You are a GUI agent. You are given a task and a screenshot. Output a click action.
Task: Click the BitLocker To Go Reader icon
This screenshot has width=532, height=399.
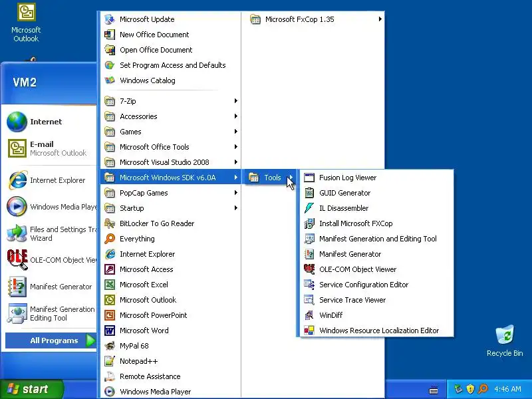(110, 223)
